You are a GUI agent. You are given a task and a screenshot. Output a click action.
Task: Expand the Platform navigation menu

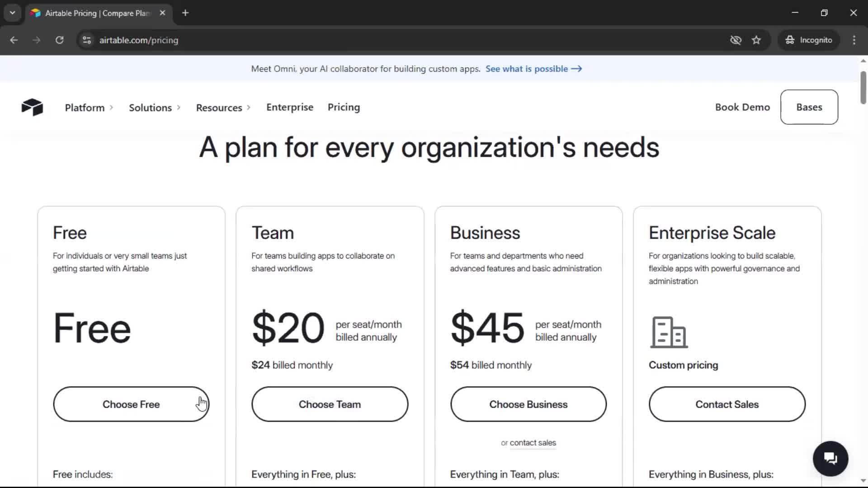[x=89, y=108]
